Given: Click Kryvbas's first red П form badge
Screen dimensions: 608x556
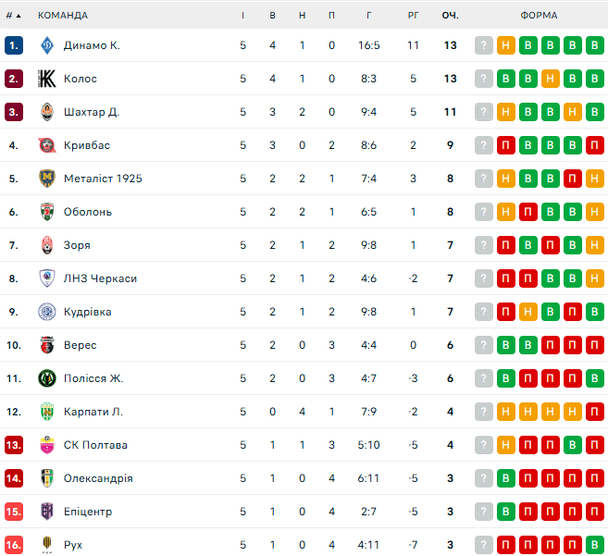Looking at the screenshot, I should pyautogui.click(x=506, y=145).
